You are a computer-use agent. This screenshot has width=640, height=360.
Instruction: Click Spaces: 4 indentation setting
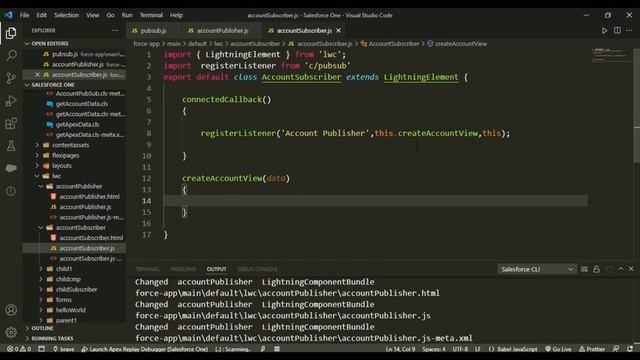[434, 349]
